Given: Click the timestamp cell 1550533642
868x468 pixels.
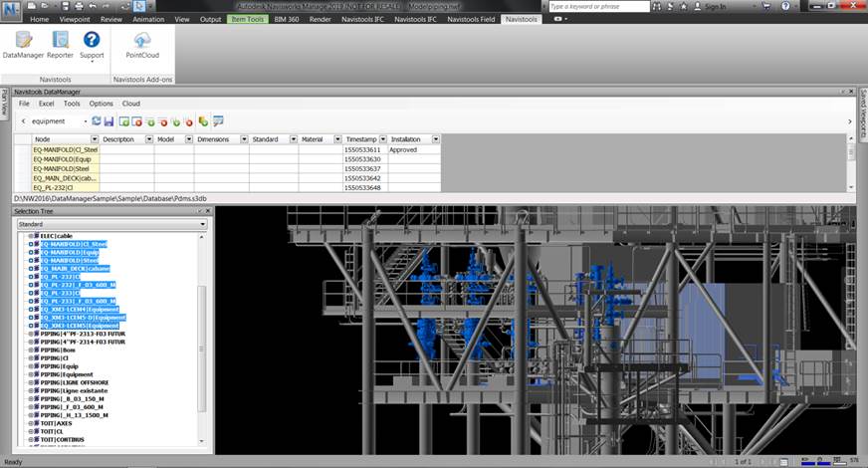Looking at the screenshot, I should 365,178.
